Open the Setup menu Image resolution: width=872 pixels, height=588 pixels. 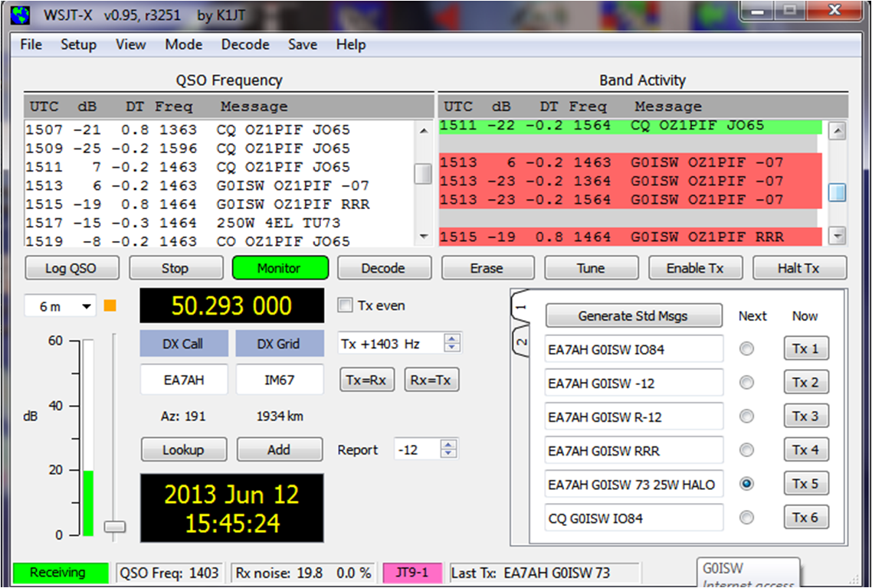coord(78,44)
